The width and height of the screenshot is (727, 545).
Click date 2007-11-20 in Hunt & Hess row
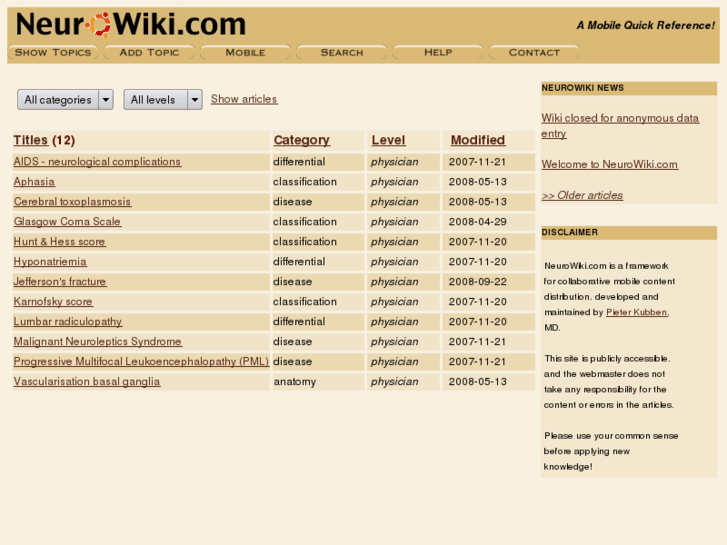[x=478, y=242]
